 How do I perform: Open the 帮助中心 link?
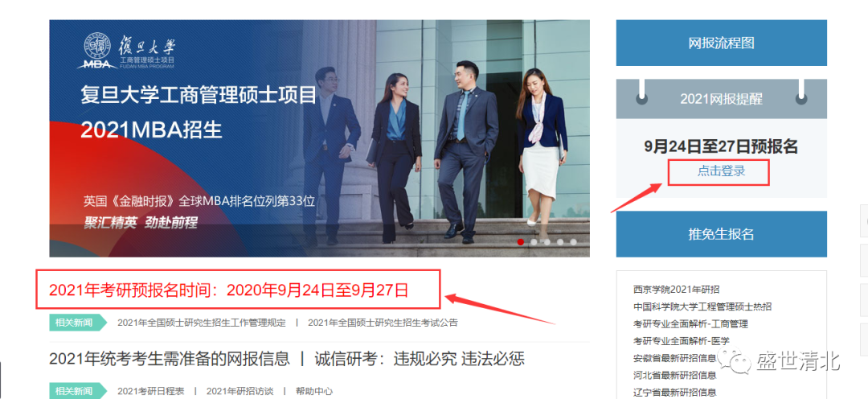pos(314,391)
